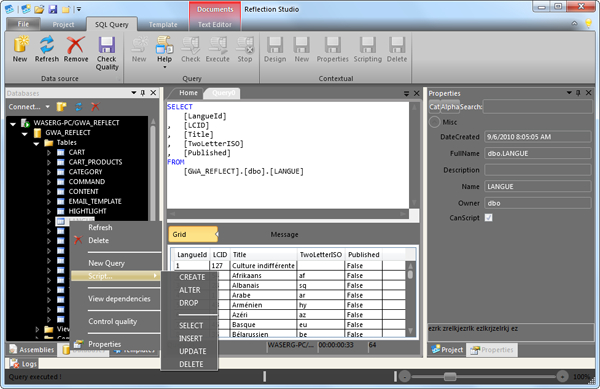This screenshot has height=389, width=600.
Task: Pin the Properties panel
Action: [578, 93]
